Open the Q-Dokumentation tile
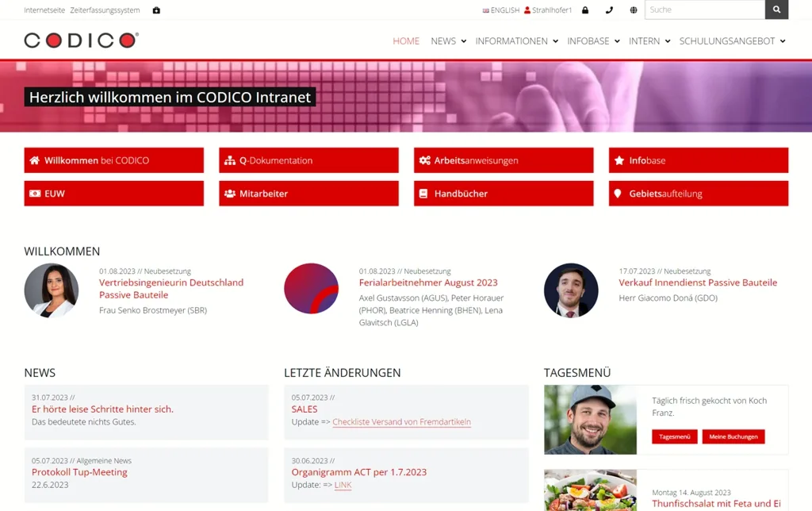Screen dimensions: 812x511 pyautogui.click(x=308, y=160)
